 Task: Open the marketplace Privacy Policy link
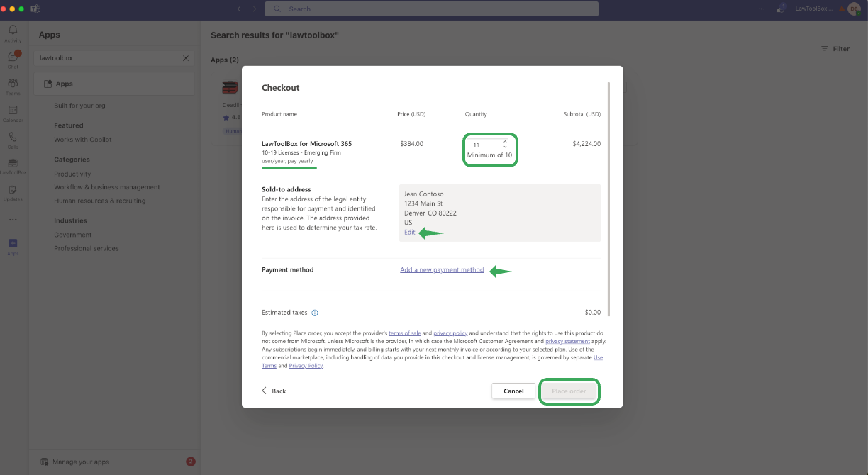(306, 366)
